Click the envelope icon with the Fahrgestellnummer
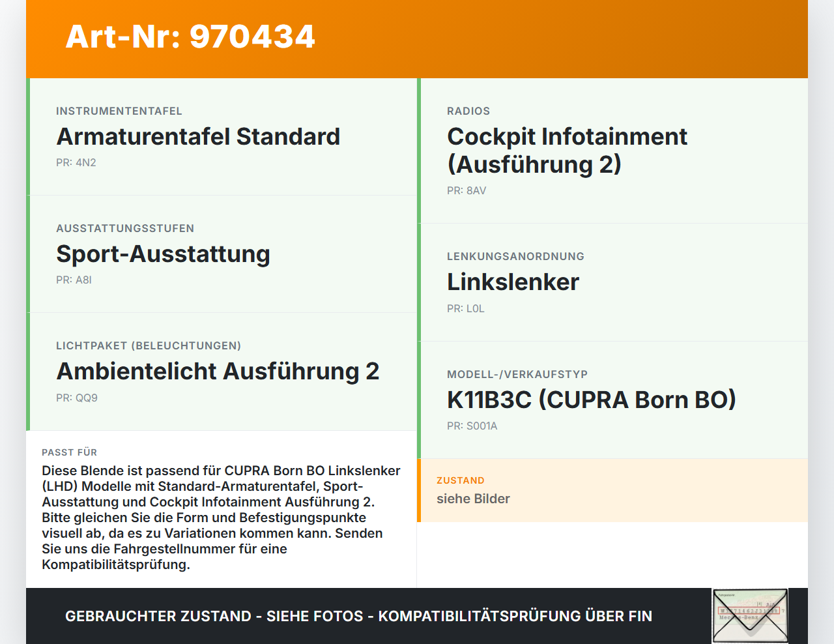 coord(749,615)
